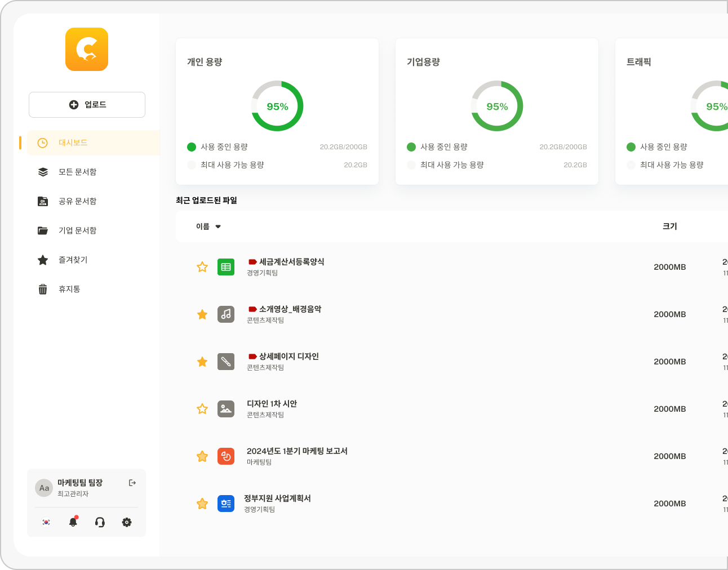Click 기업용량 95% progress ring
Screen dimensions: 728x570
497,106
